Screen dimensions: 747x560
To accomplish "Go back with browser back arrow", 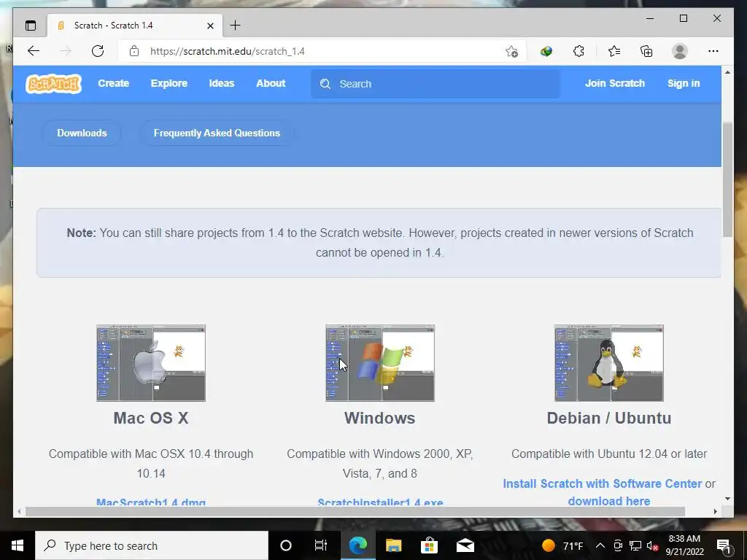I will pyautogui.click(x=34, y=51).
